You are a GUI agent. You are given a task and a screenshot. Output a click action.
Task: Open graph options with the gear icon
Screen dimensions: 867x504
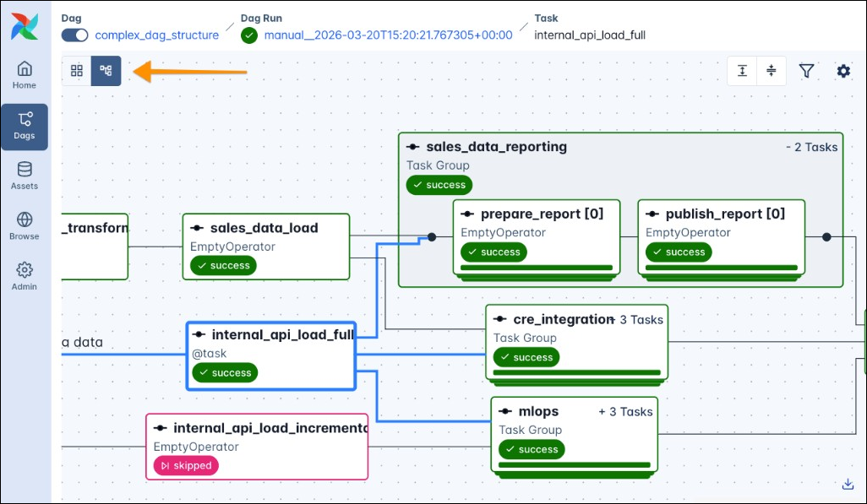(842, 71)
